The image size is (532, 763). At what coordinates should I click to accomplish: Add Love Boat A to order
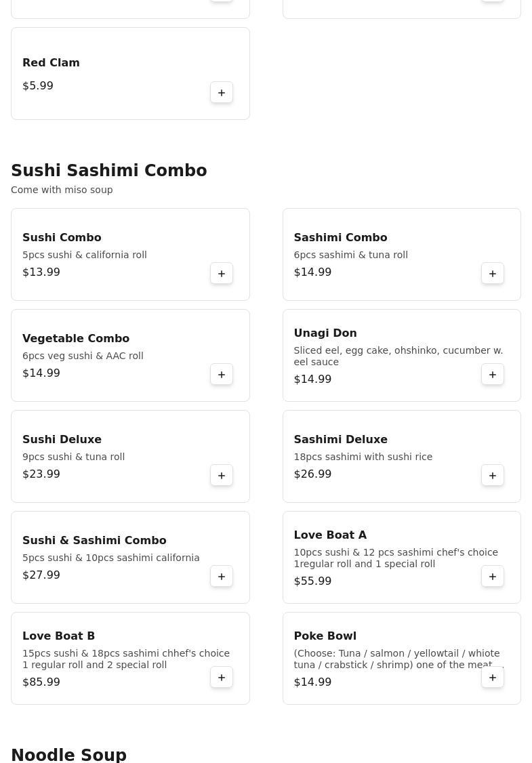493,577
